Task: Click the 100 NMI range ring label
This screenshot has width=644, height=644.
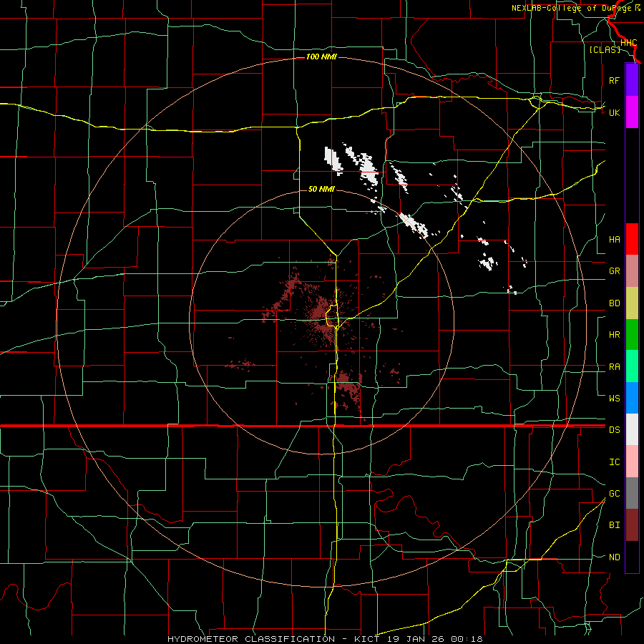Action: [x=321, y=57]
